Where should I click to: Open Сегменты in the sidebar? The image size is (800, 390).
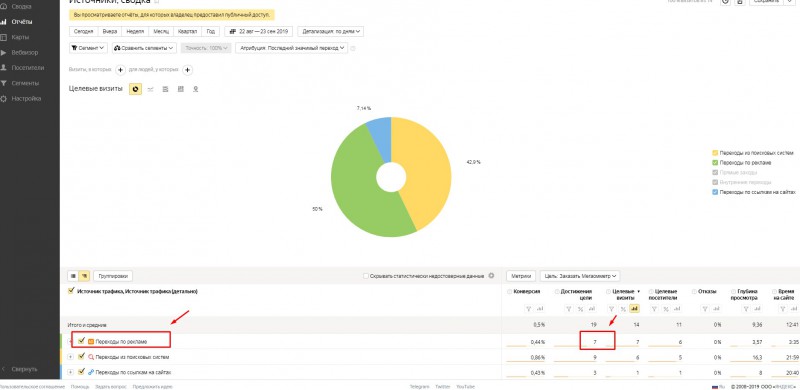24,83
